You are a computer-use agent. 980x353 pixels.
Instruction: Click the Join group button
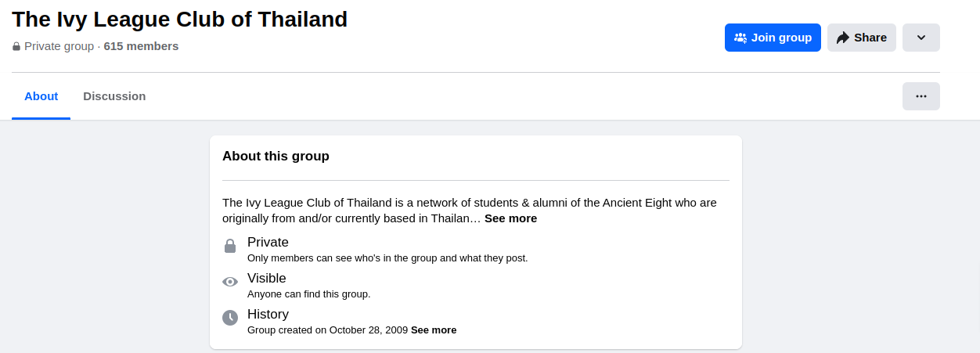[773, 38]
